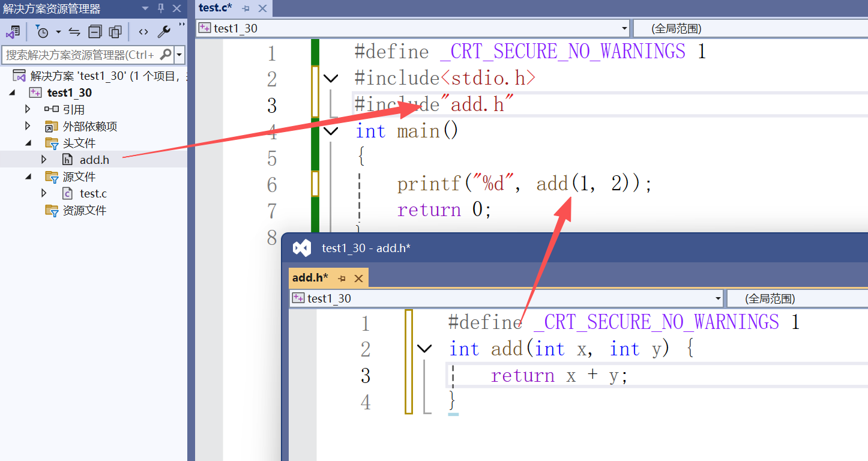Collapse the 头文件 header files folder
Viewport: 868px width, 461px height.
[28, 143]
